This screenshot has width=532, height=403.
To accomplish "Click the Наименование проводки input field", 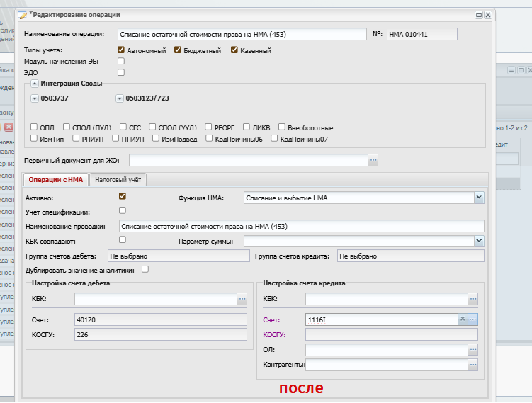I will 302,226.
